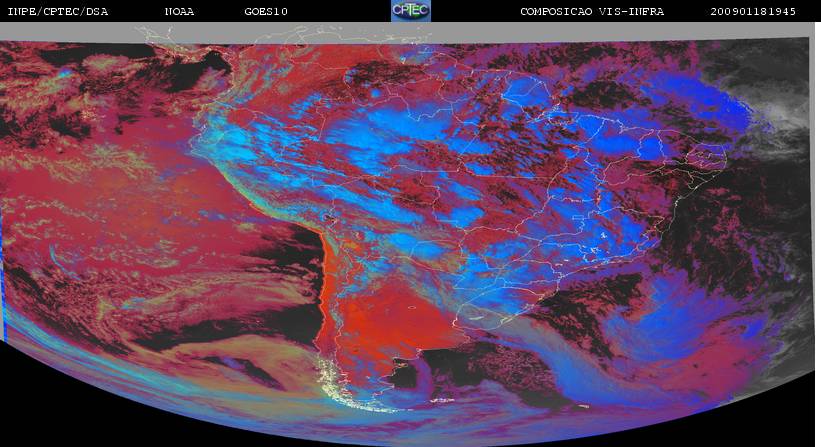Click the 200901181945 timestamp
This screenshot has height=447, width=821.
tap(753, 12)
